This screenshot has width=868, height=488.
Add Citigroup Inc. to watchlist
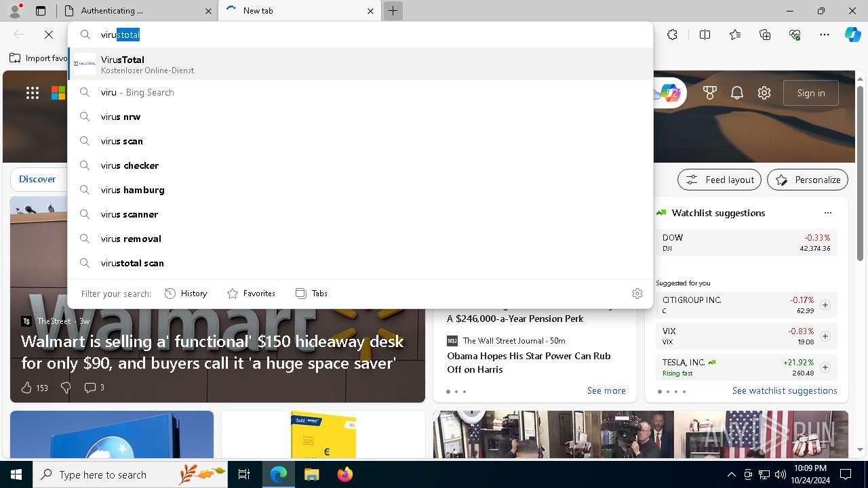point(825,305)
